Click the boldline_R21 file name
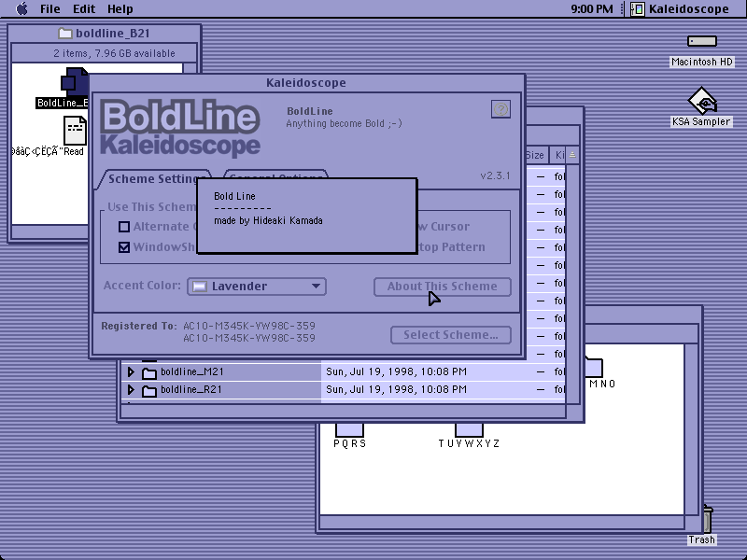This screenshot has height=560, width=747. (191, 389)
